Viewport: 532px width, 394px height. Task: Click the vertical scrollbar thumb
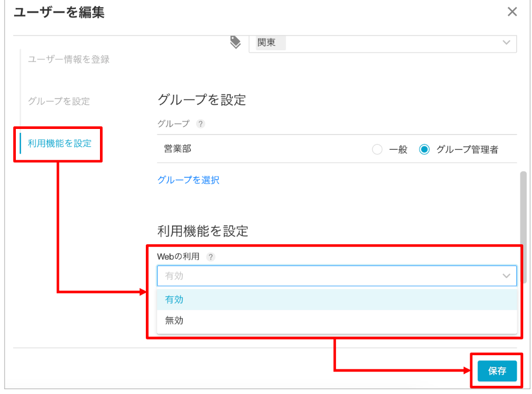pyautogui.click(x=523, y=227)
